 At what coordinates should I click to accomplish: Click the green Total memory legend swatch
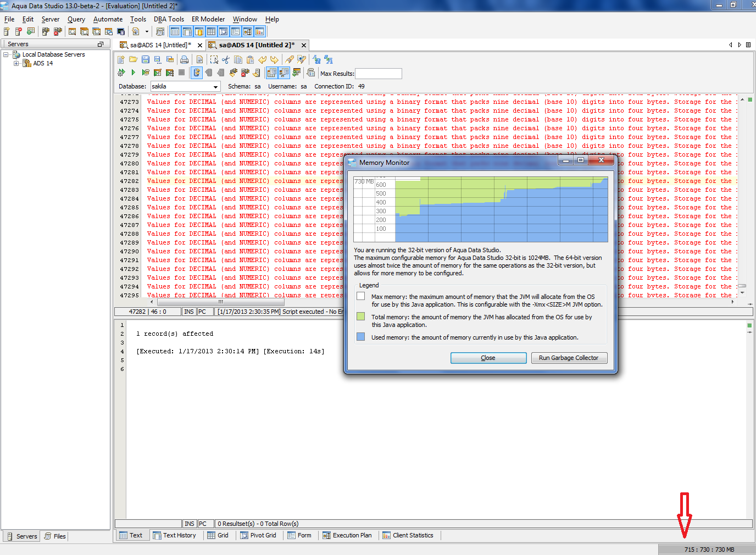[x=360, y=317]
